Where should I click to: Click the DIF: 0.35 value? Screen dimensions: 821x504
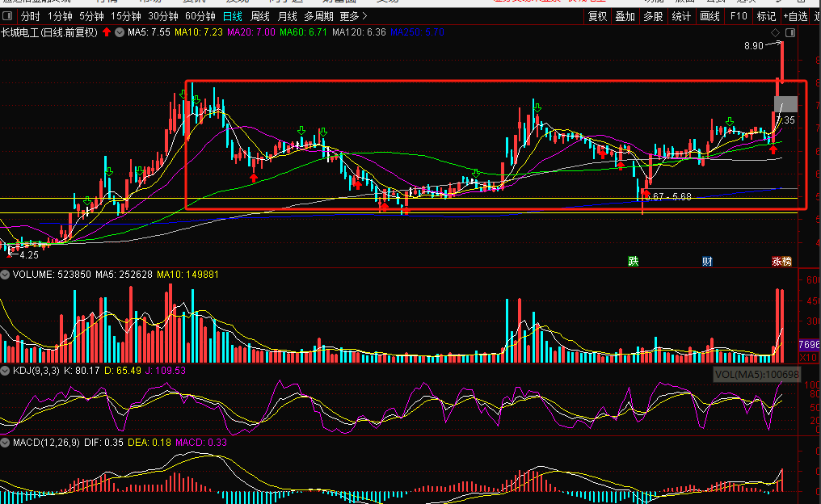pos(103,443)
